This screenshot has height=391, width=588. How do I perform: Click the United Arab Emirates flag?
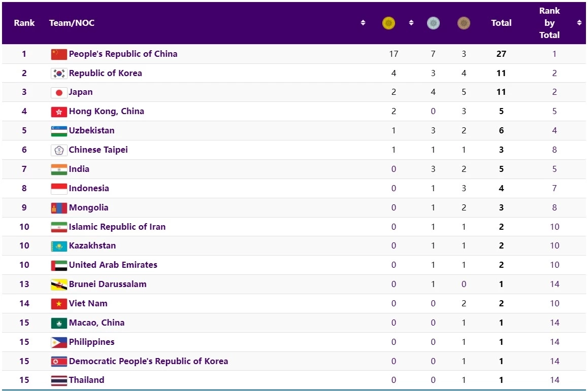[x=59, y=265]
